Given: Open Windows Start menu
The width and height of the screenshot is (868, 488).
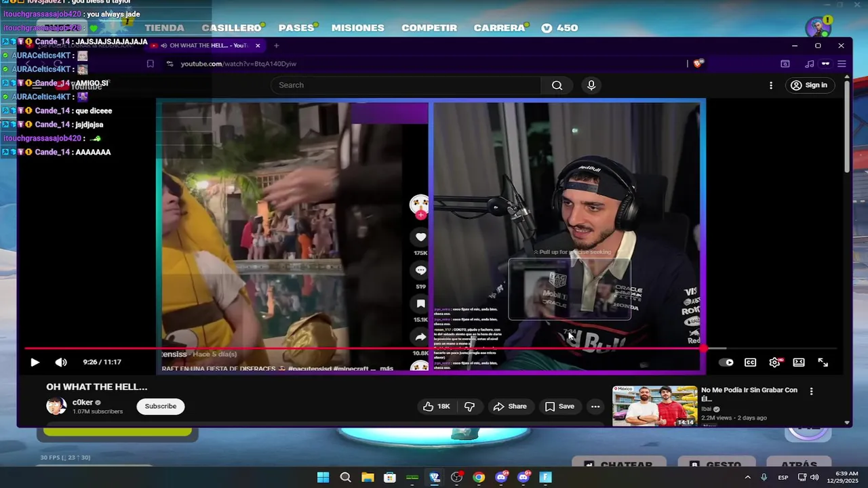Looking at the screenshot, I should 323,477.
